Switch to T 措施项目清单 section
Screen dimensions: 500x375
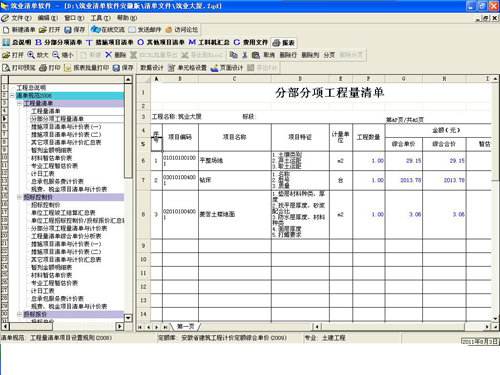click(x=110, y=42)
